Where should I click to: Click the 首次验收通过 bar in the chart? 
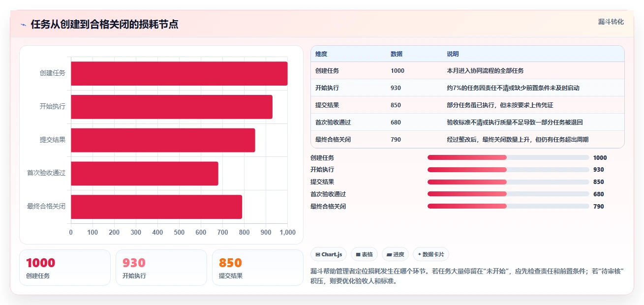click(x=145, y=174)
